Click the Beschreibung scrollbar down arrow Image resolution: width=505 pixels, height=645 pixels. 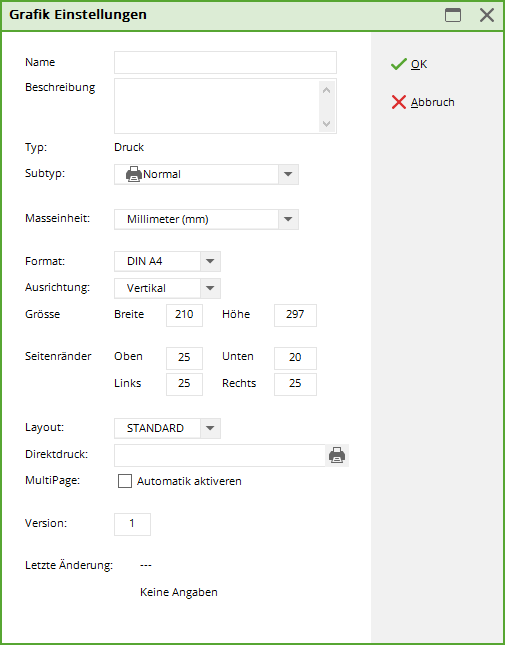click(x=327, y=124)
